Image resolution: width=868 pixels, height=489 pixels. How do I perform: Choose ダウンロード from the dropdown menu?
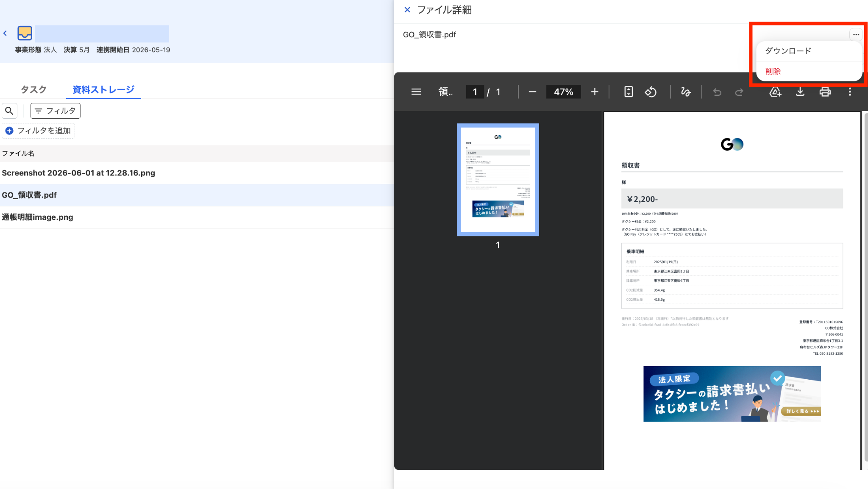click(809, 51)
